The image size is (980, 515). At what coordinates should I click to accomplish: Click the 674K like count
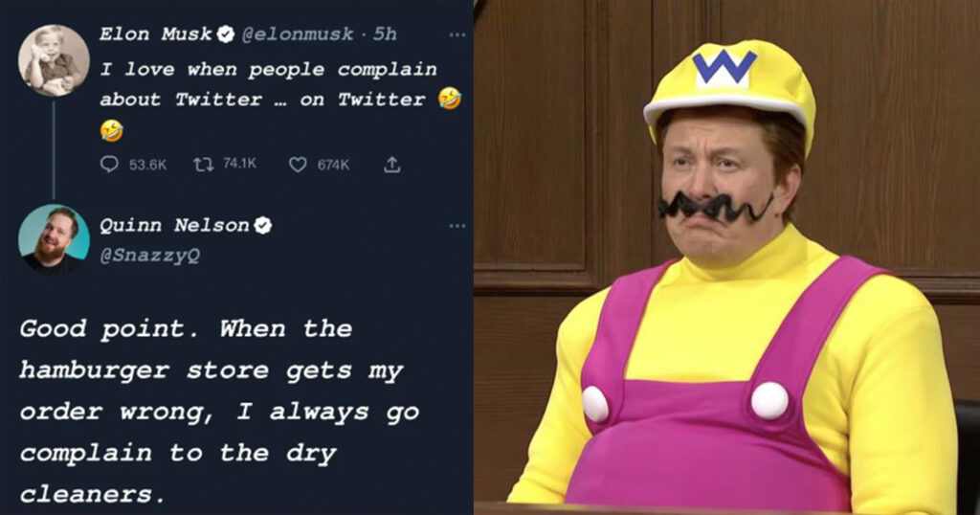click(x=333, y=165)
